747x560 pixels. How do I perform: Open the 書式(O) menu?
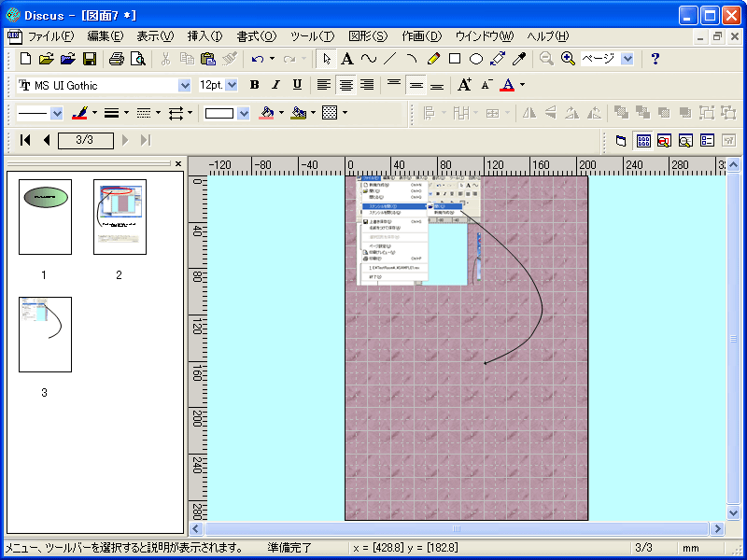click(256, 36)
